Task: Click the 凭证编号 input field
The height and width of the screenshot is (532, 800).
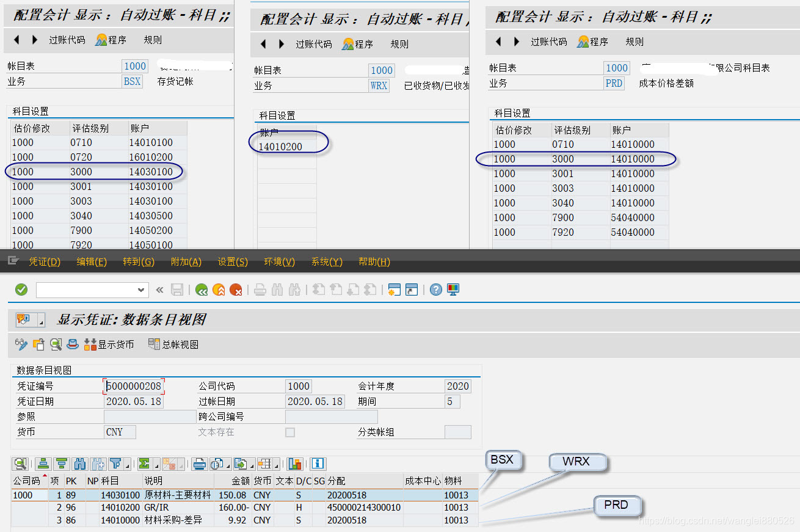Action: (134, 386)
